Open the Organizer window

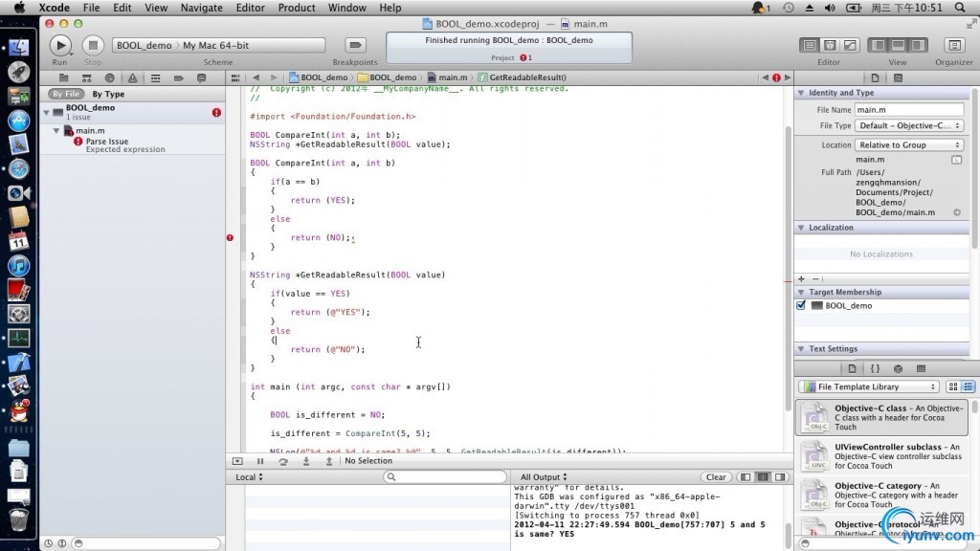pyautogui.click(x=953, y=45)
